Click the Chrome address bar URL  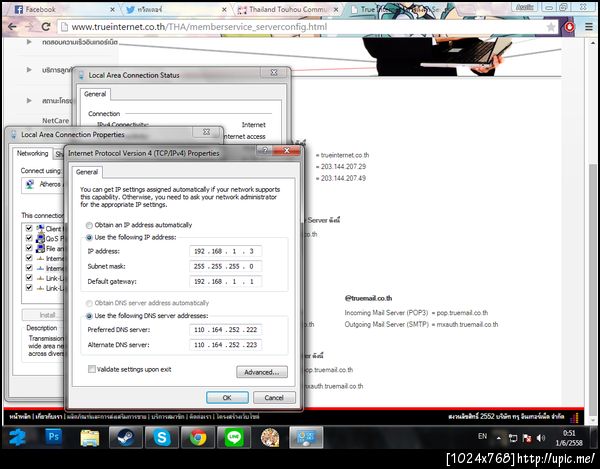pyautogui.click(x=199, y=27)
